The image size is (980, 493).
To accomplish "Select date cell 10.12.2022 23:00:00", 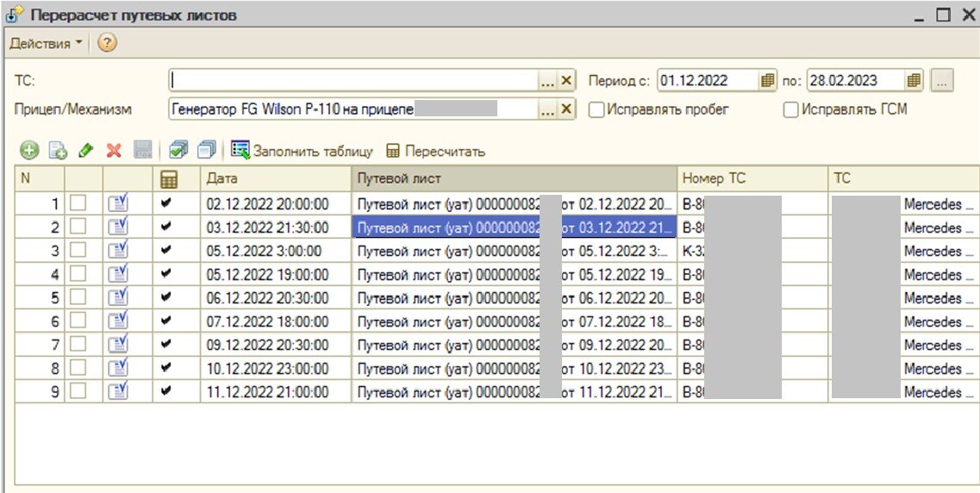I will click(x=276, y=369).
